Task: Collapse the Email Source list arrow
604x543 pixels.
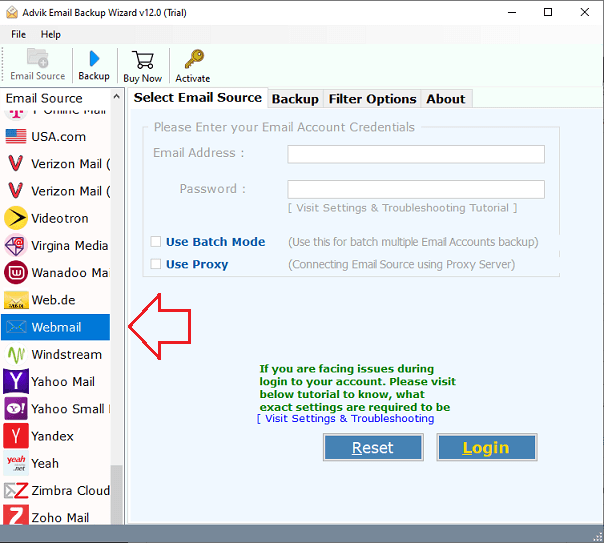Action: point(116,97)
